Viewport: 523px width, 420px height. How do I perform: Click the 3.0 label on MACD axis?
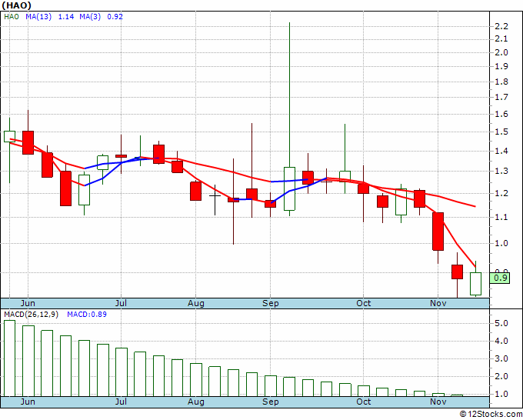click(501, 358)
